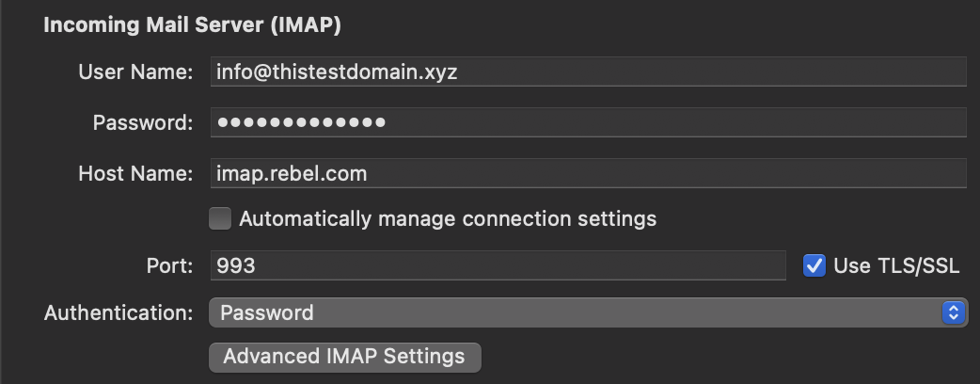Select the Host Name text field

(588, 172)
